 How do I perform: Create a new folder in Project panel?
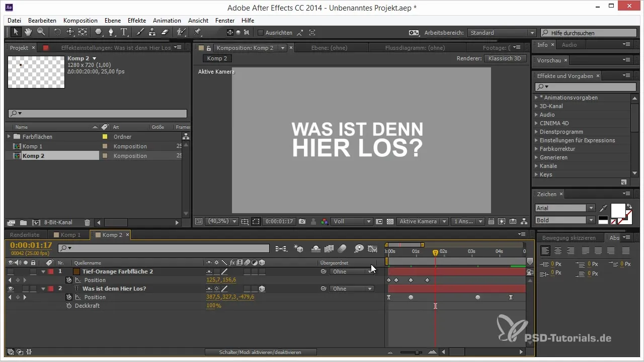tap(23, 222)
